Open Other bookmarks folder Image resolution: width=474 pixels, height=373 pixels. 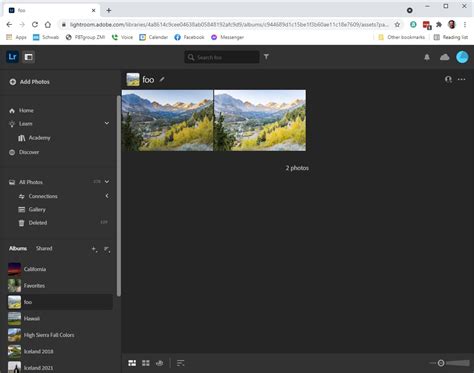pos(402,37)
